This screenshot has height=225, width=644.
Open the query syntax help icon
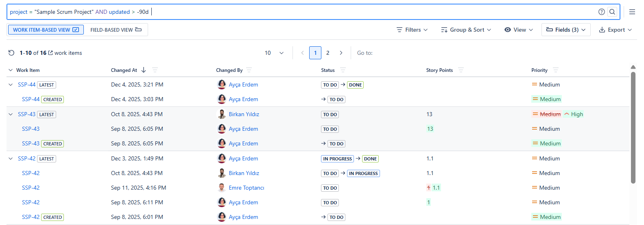coord(601,12)
